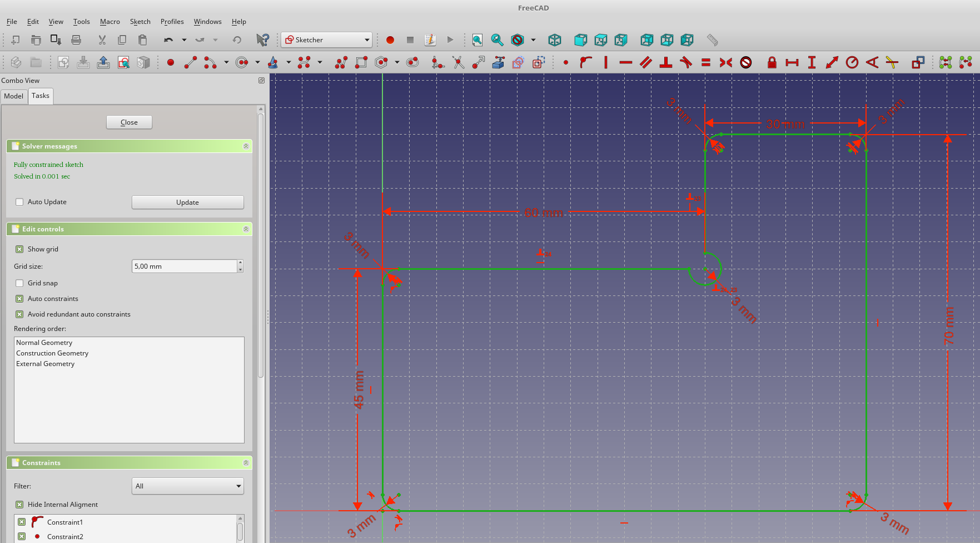Select the line segment drawing tool

[x=191, y=62]
